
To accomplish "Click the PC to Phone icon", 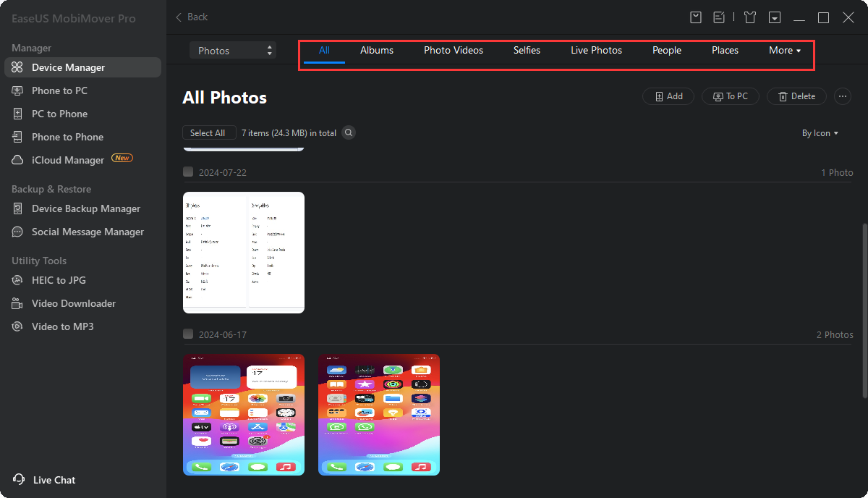I will (17, 114).
